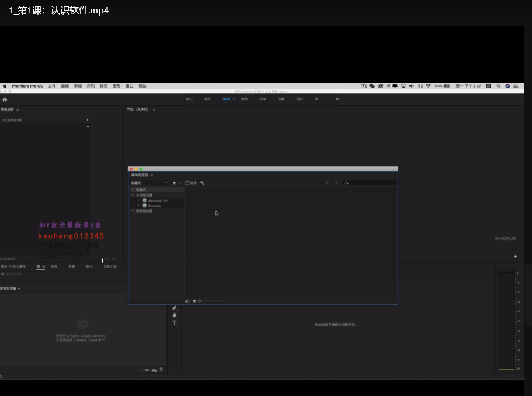532x396 pixels.
Task: Toggle the 收录 ingest checkbox
Action: click(x=187, y=183)
